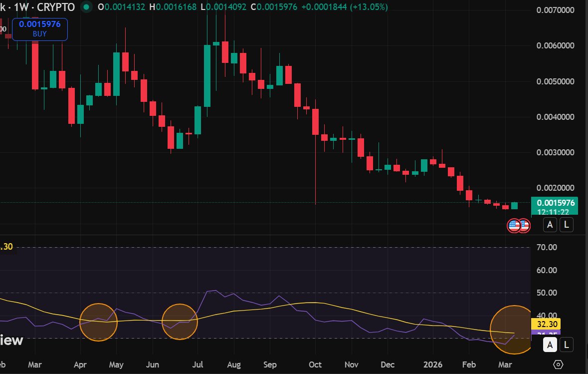Click the 70.00 RSI axis label
588x374 pixels.
point(547,247)
